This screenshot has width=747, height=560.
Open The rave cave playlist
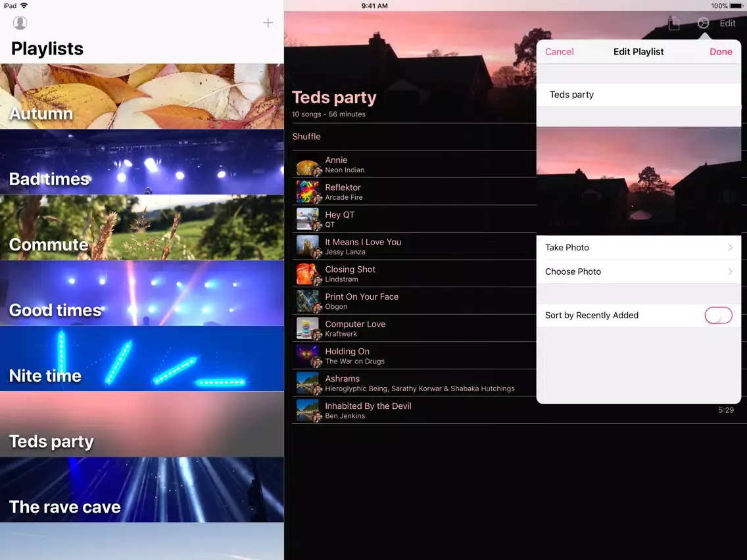(x=142, y=490)
